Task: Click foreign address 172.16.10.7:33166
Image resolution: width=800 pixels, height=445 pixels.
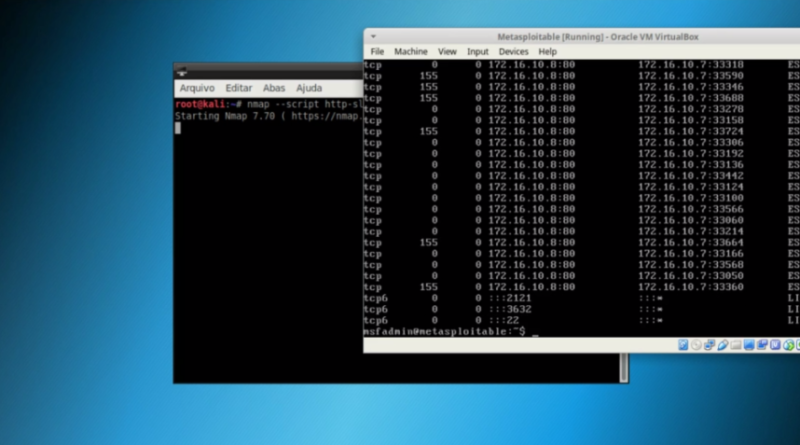Action: click(x=691, y=254)
